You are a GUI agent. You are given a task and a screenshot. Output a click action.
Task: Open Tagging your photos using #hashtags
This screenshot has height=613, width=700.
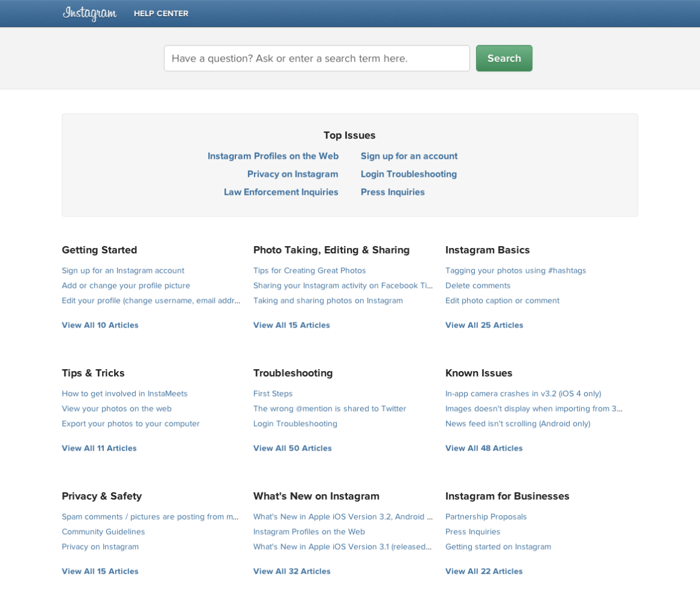(x=516, y=270)
